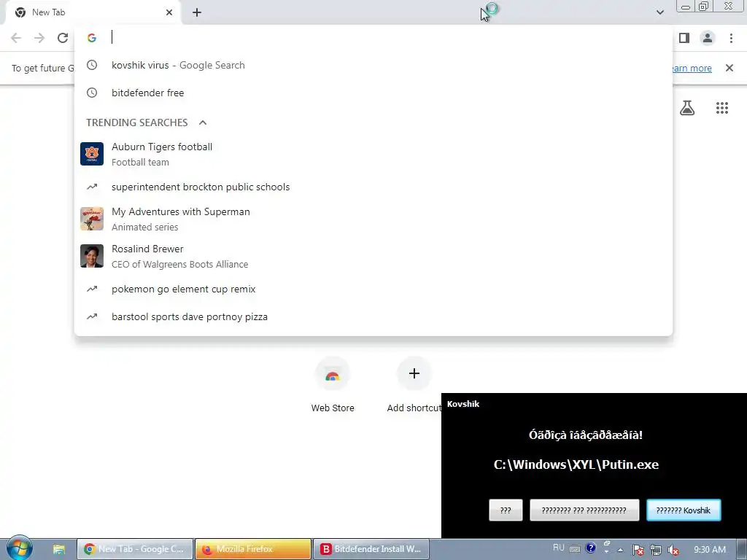
Task: Click the middle question-marks button in Kovshik
Action: pyautogui.click(x=584, y=510)
